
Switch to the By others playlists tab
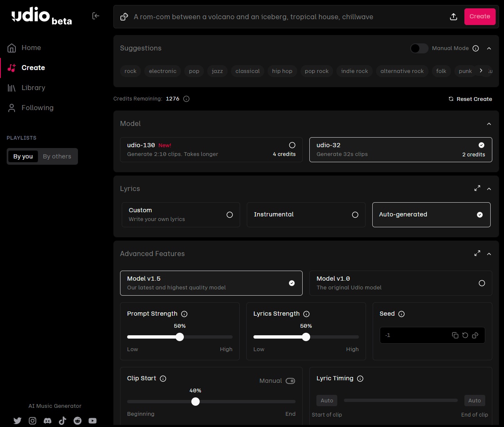(x=57, y=156)
